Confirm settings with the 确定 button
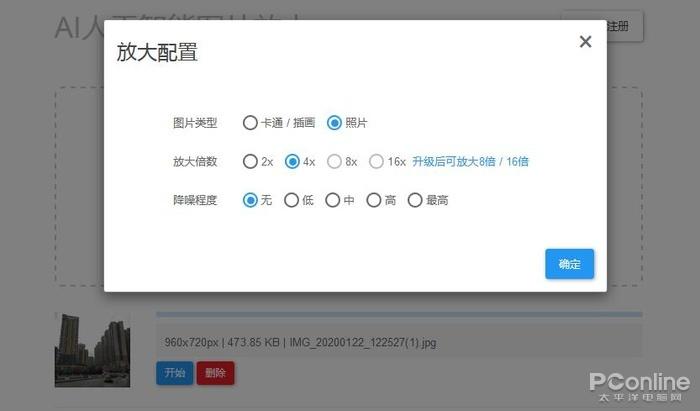Screen dimensions: 700x411 click(569, 264)
